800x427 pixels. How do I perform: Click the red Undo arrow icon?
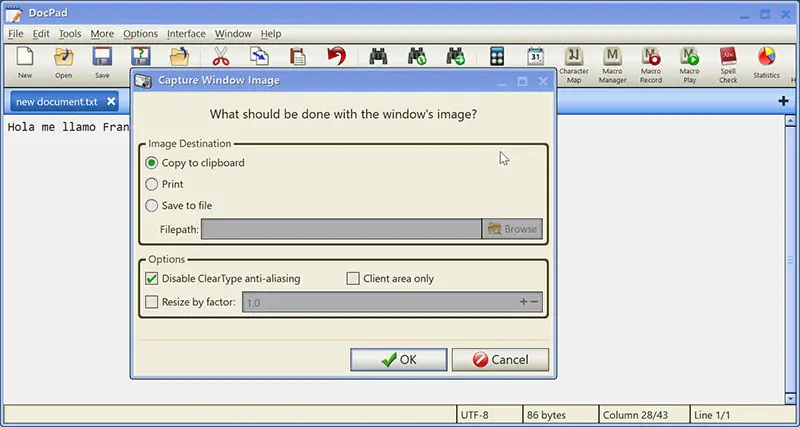(336, 56)
